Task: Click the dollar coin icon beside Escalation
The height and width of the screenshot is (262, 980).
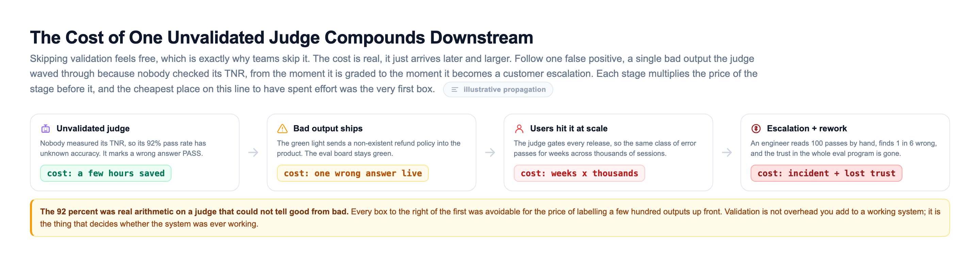Action: click(756, 129)
